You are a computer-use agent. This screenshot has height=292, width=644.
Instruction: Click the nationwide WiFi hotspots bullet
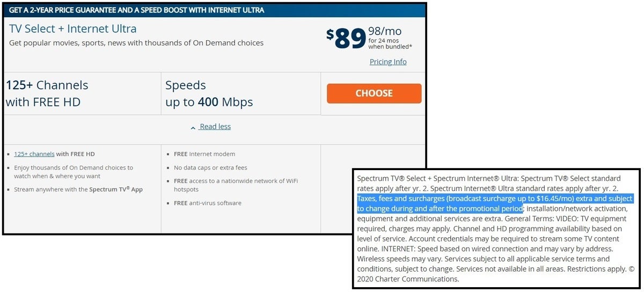(x=236, y=185)
